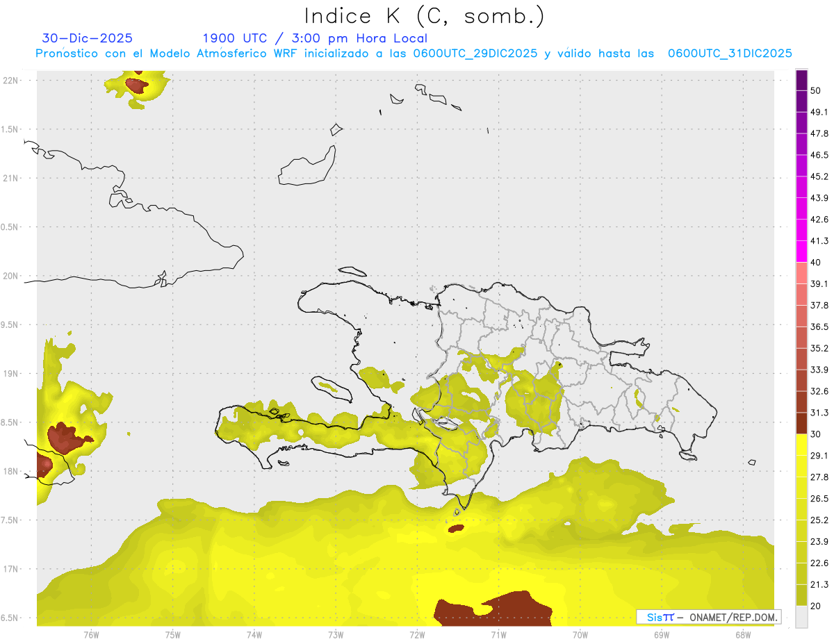
Task: Click the "SisTT - ONAMET/REP.DOM." label box
Action: point(708,617)
